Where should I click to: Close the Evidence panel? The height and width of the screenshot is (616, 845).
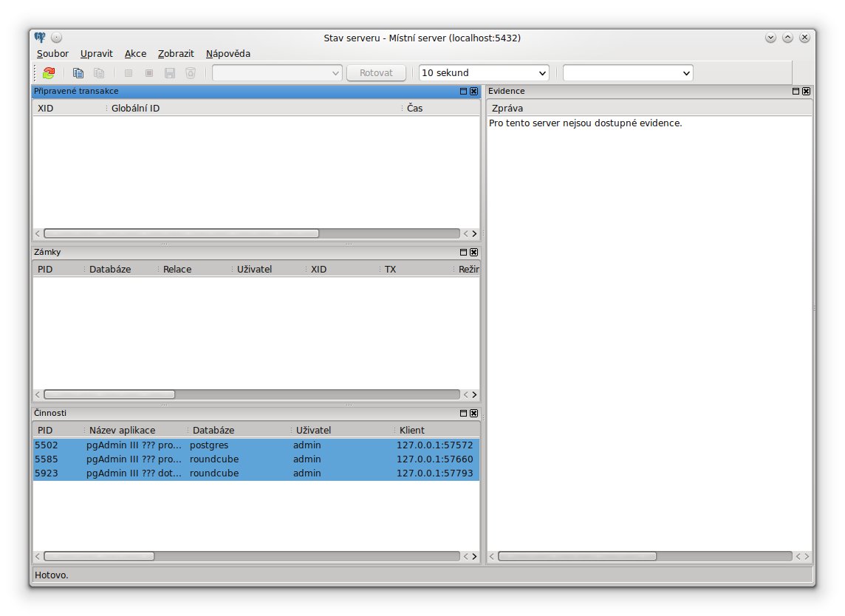click(806, 91)
